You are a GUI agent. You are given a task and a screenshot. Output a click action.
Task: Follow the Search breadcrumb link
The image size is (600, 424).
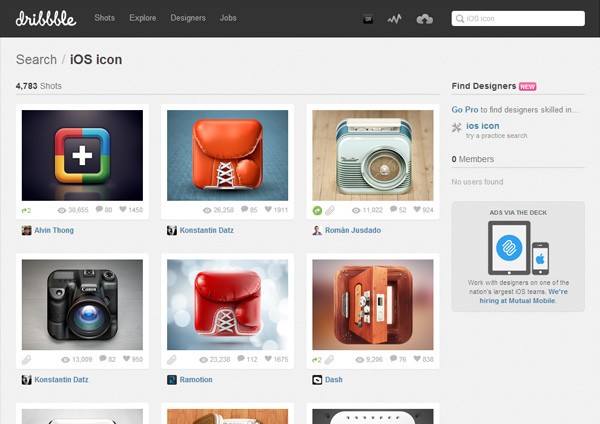click(x=36, y=60)
